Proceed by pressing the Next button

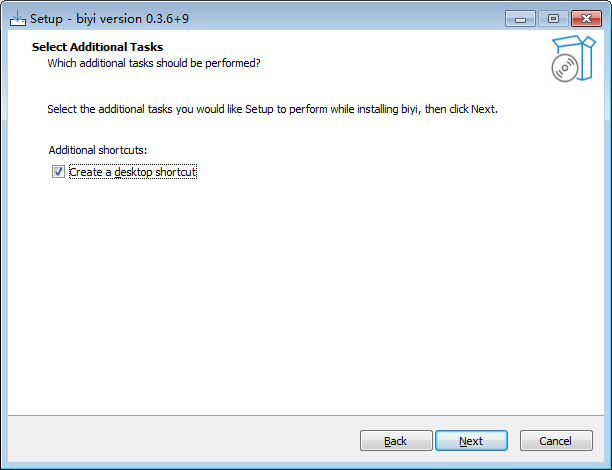point(471,441)
